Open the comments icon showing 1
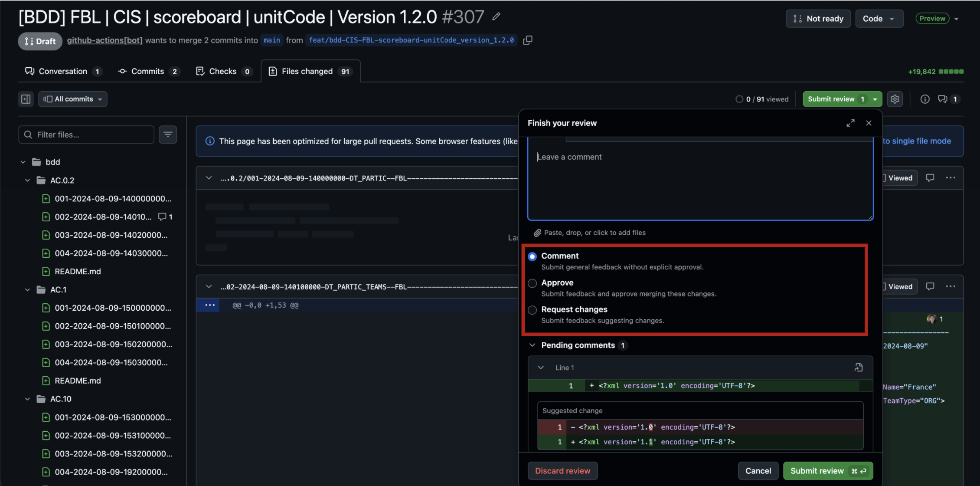This screenshot has width=980, height=486. [948, 99]
